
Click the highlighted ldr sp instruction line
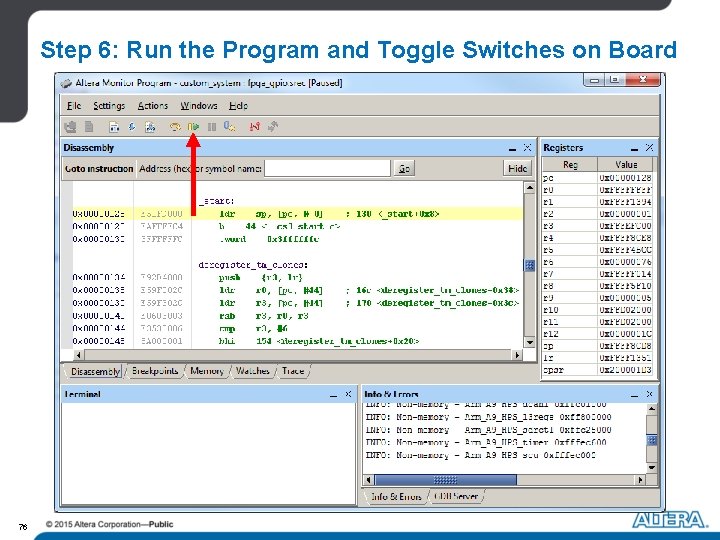pos(297,214)
